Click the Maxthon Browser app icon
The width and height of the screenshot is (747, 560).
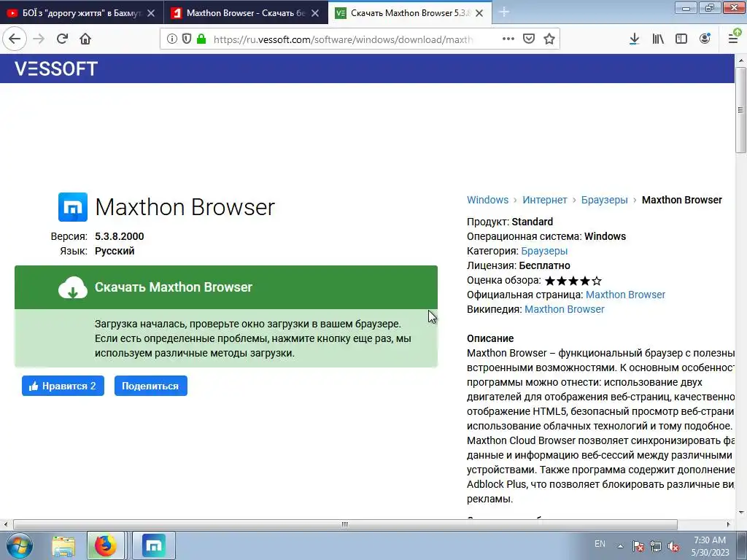(73, 207)
